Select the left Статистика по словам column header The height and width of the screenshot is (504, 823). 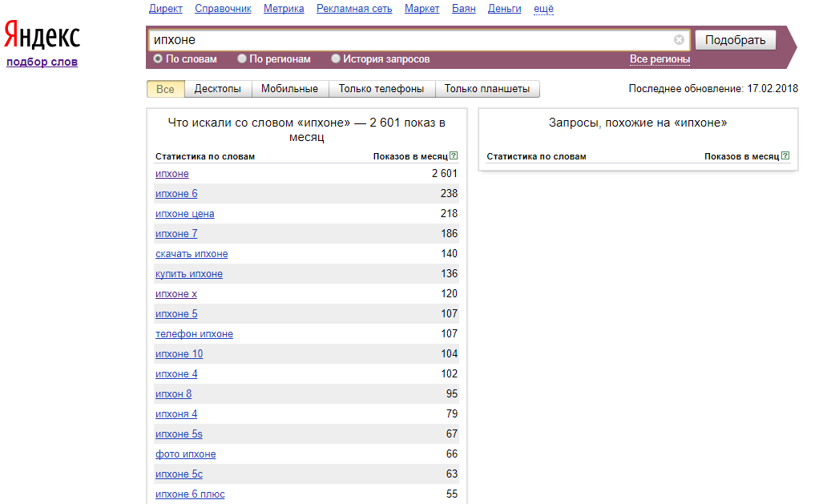(x=205, y=156)
